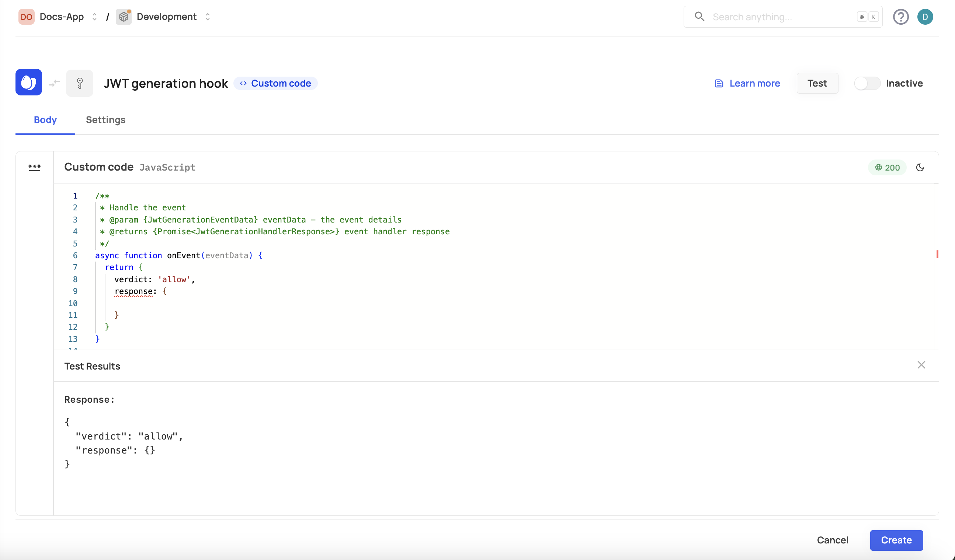
Task: Click the blue Create button
Action: coord(896,540)
